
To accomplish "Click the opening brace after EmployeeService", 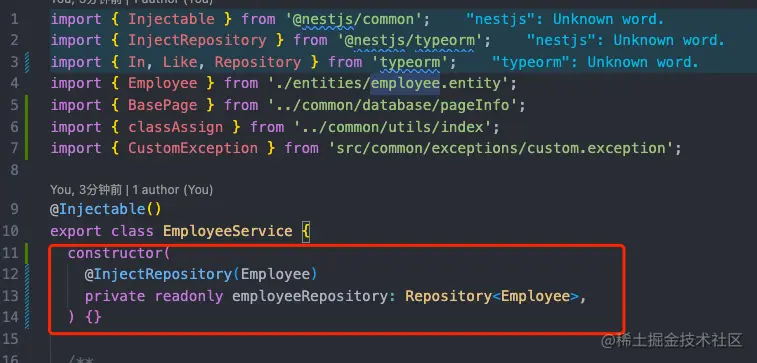I will coord(306,231).
